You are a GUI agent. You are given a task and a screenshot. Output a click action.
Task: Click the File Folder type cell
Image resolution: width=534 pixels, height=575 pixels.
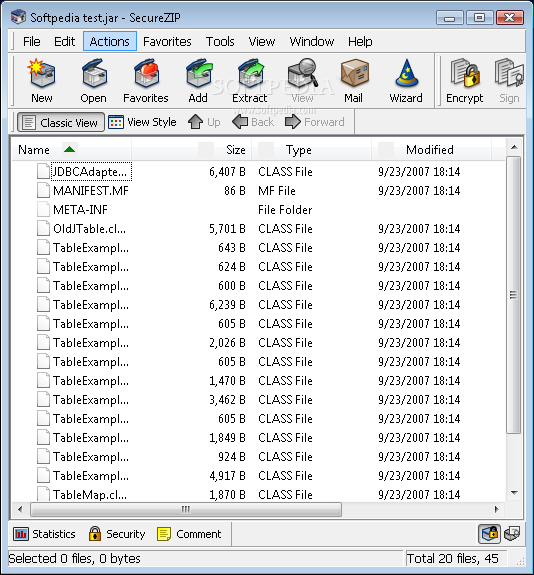(x=285, y=210)
